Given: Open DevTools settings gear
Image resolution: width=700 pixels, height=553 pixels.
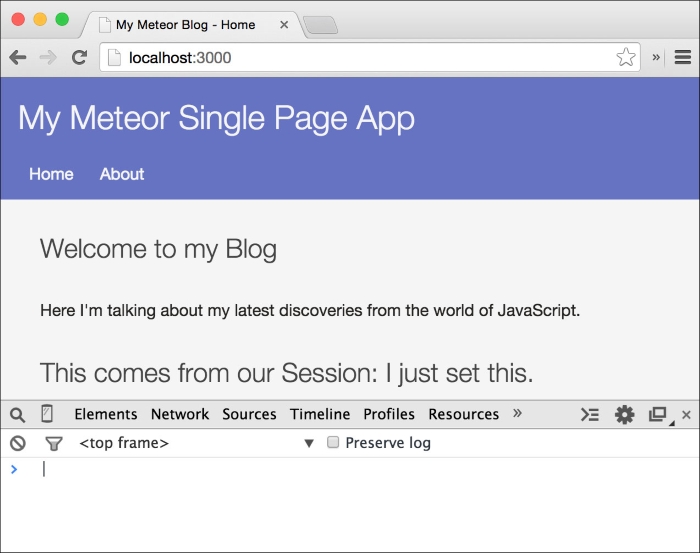Looking at the screenshot, I should tap(624, 415).
